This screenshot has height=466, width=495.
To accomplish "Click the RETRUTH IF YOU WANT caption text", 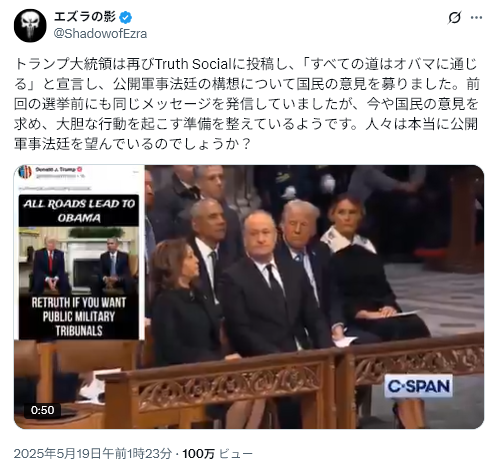I will point(79,302).
